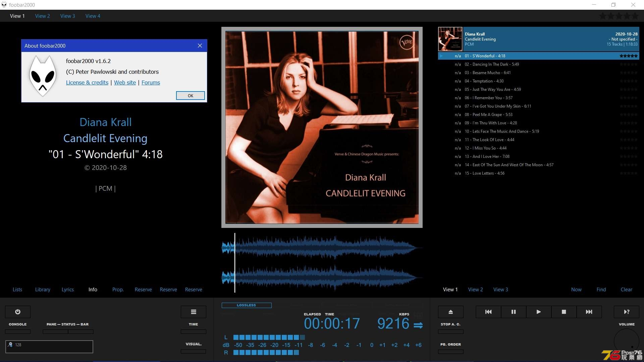Click the foobar2000 title bar app icon
This screenshot has width=644, height=362.
pyautogui.click(x=4, y=5)
